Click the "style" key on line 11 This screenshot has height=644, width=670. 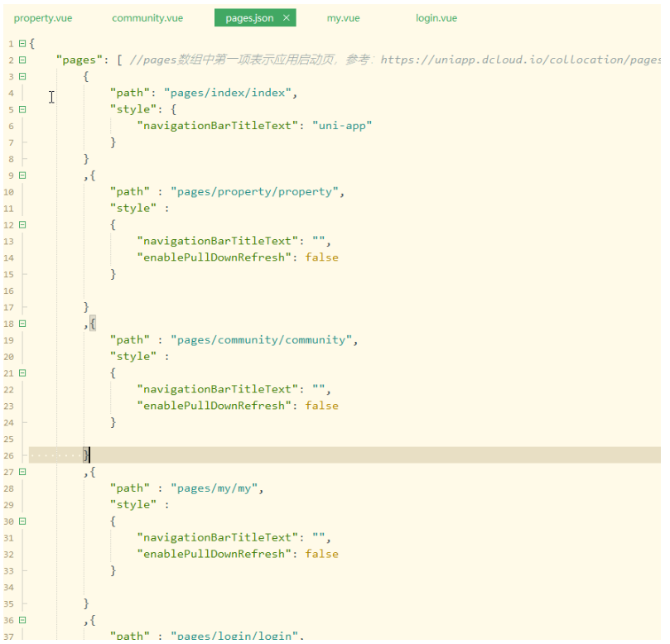(x=133, y=209)
